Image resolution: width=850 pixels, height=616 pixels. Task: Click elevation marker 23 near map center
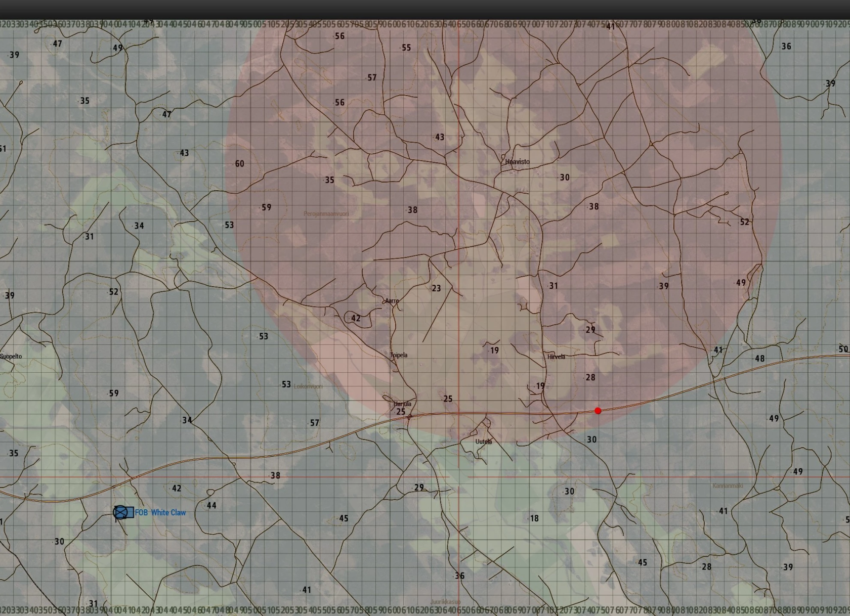click(x=437, y=288)
